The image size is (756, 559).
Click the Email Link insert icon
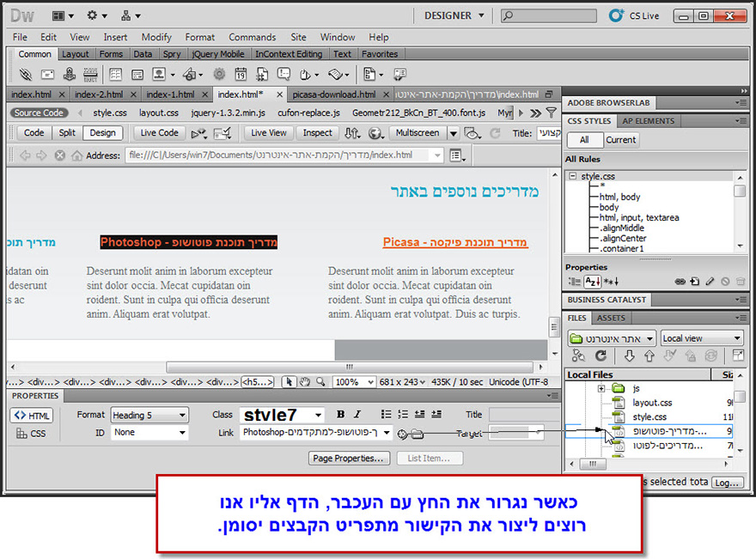pos(47,74)
